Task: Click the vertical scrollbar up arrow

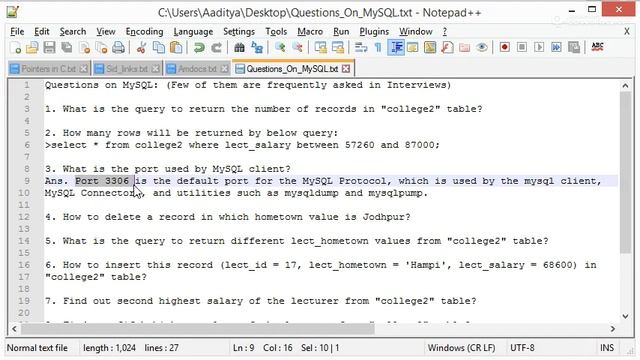Action: click(x=625, y=86)
